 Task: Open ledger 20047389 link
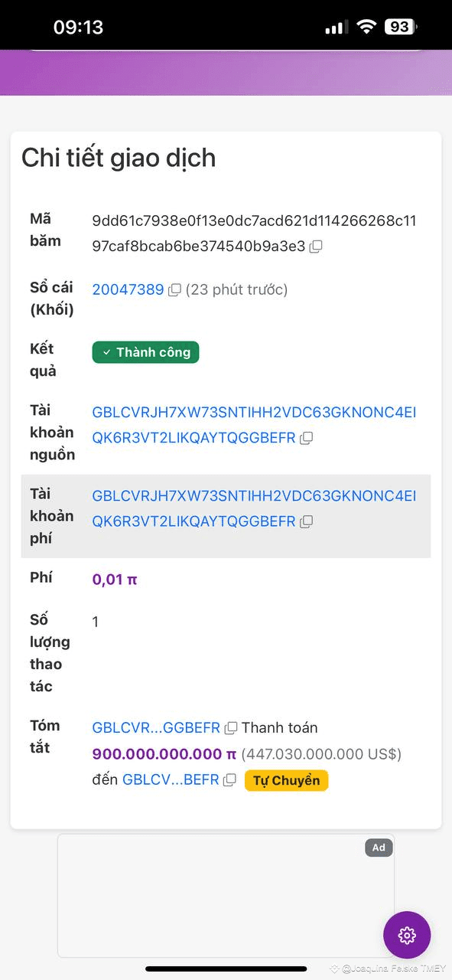tap(128, 289)
